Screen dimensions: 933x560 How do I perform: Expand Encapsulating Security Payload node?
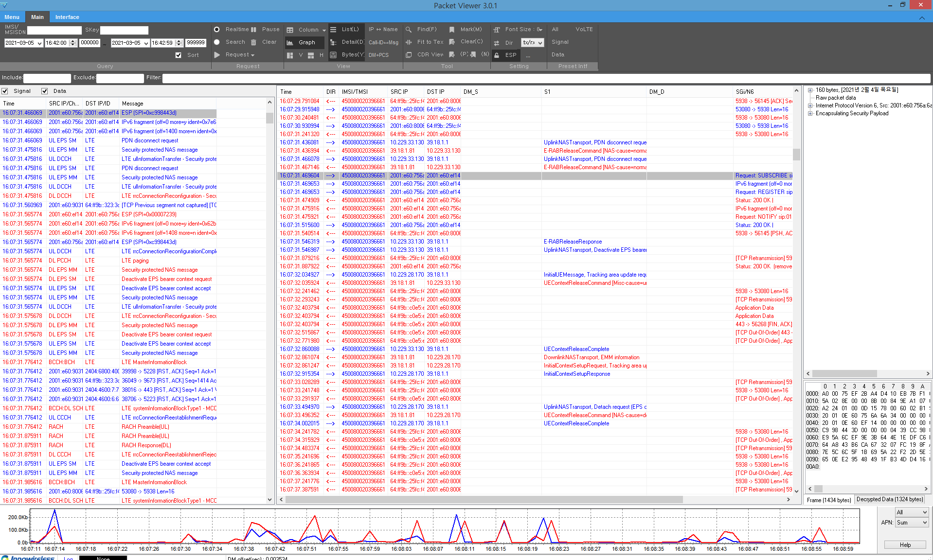(810, 113)
